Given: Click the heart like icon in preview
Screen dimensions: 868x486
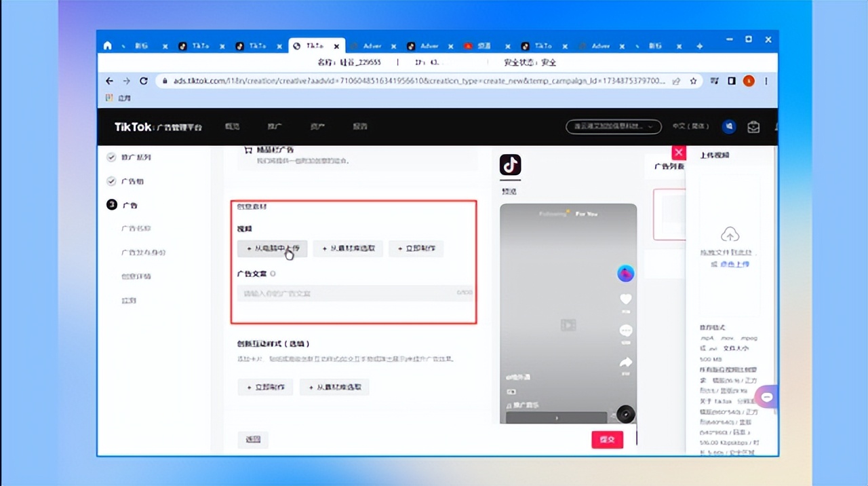Looking at the screenshot, I should 625,299.
